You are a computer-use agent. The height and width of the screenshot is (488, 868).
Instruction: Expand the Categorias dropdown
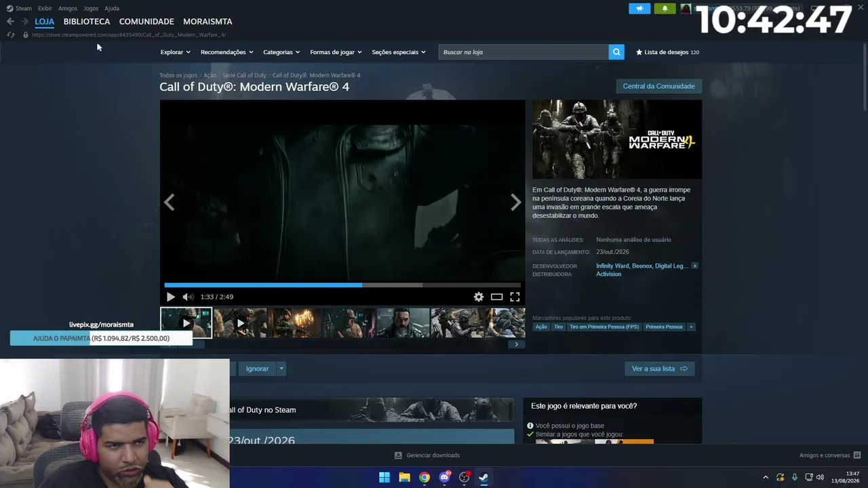(x=282, y=52)
